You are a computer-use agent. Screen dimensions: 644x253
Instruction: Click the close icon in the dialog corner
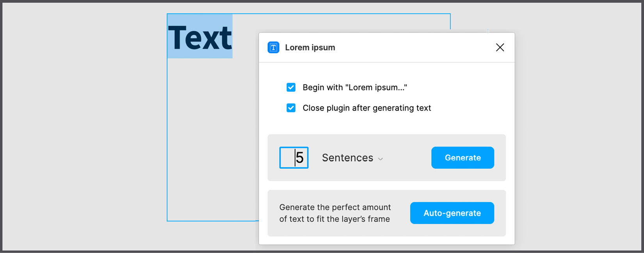coord(500,47)
